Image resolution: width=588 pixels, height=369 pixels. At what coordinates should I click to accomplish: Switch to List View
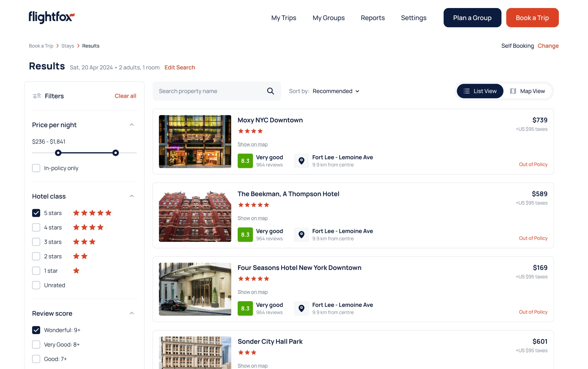[x=480, y=91]
